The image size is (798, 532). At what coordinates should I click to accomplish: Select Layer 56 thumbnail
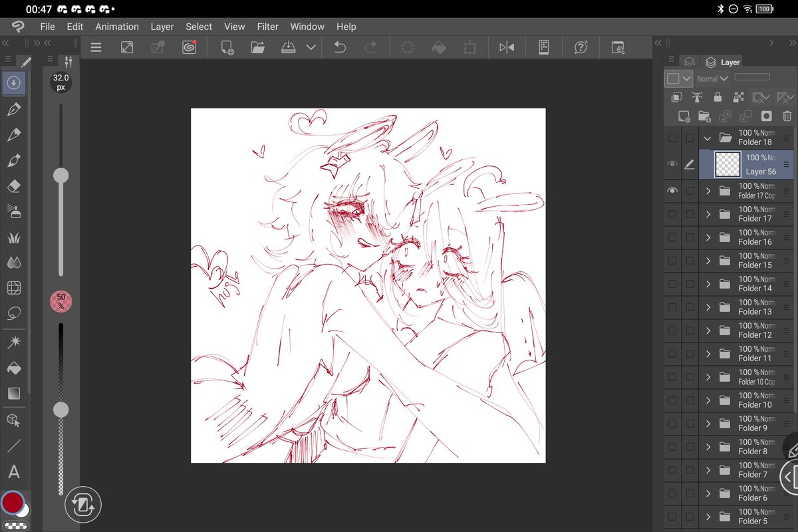click(x=728, y=164)
